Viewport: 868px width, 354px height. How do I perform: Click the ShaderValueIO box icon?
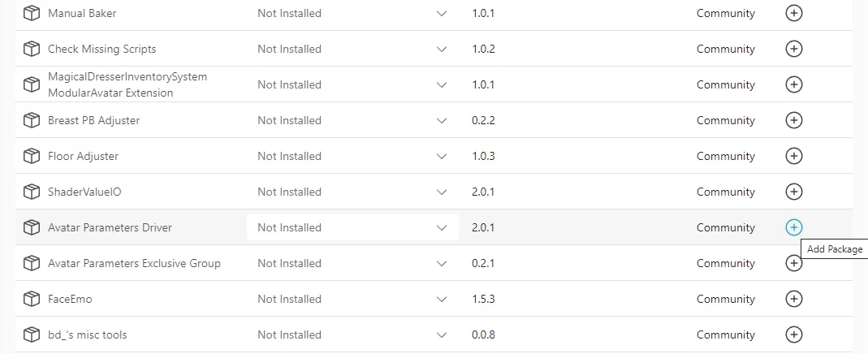[32, 192]
